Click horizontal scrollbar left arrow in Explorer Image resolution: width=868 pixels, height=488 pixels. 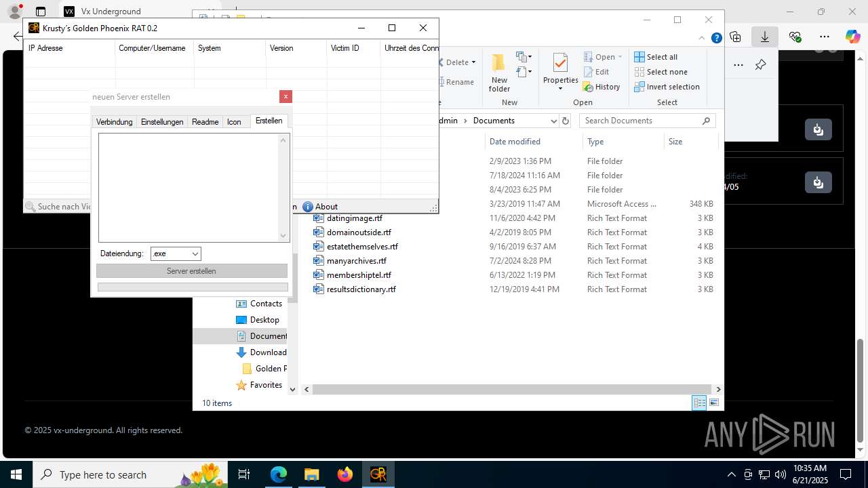[x=307, y=389]
